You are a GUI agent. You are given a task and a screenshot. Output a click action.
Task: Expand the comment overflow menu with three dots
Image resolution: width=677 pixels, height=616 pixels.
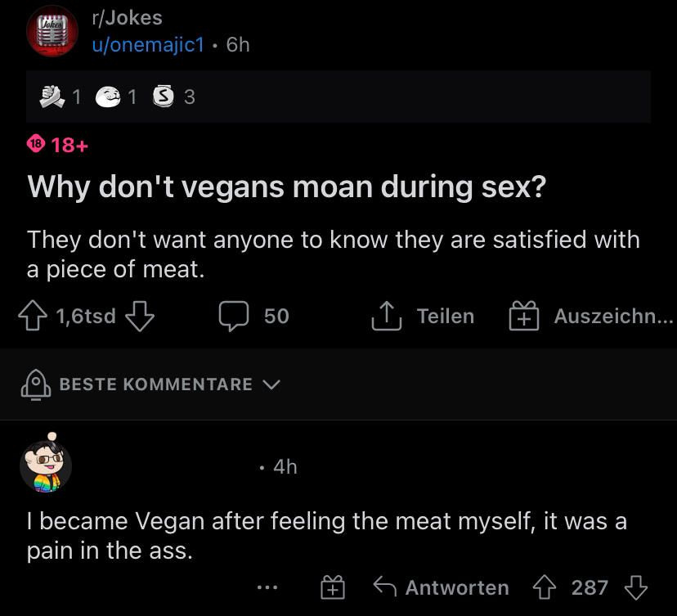pos(267,587)
